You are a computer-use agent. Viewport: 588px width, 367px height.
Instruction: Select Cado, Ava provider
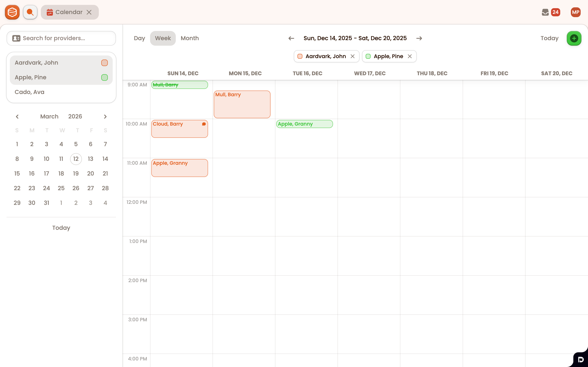pyautogui.click(x=30, y=92)
